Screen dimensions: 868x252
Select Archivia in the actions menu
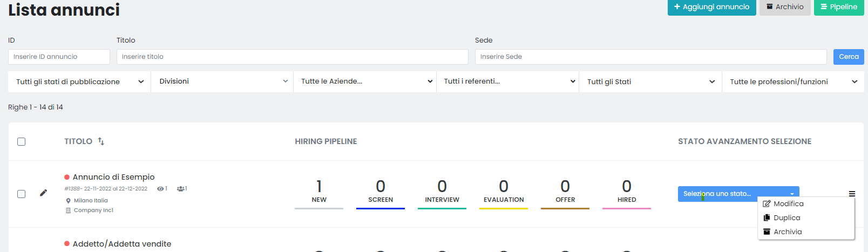pyautogui.click(x=787, y=232)
